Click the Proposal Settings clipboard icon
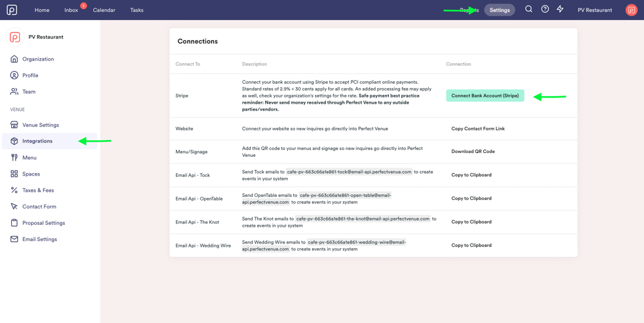The image size is (644, 323). [x=14, y=223]
